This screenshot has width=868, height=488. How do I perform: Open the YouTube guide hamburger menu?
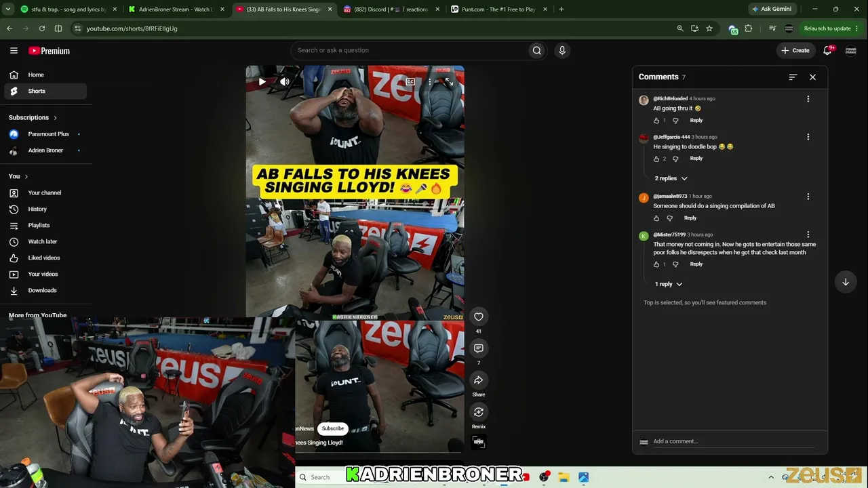click(x=14, y=51)
